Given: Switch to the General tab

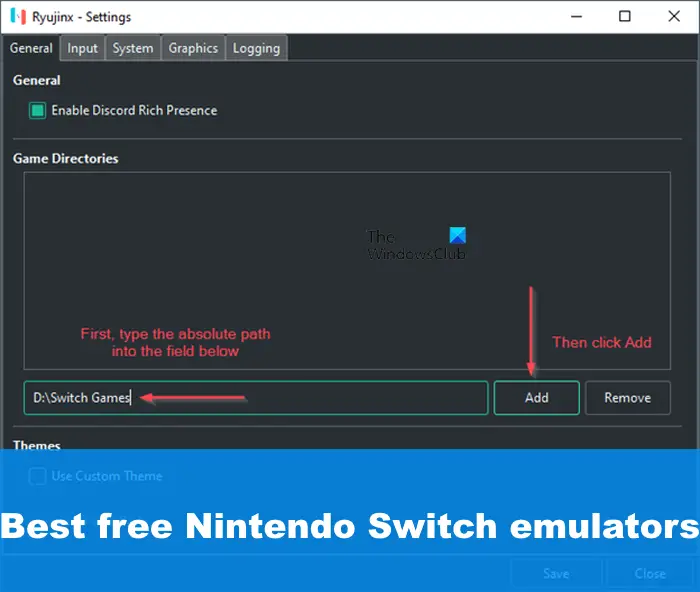Looking at the screenshot, I should coord(31,48).
